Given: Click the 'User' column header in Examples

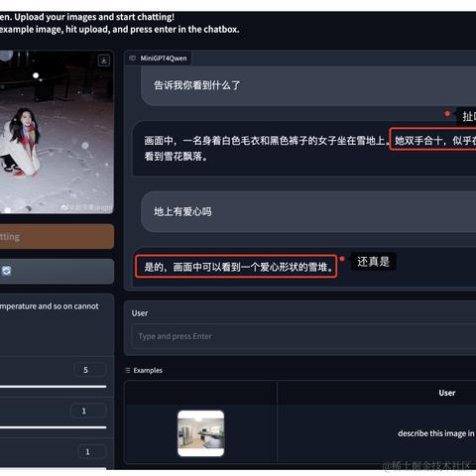Looking at the screenshot, I should [447, 393].
